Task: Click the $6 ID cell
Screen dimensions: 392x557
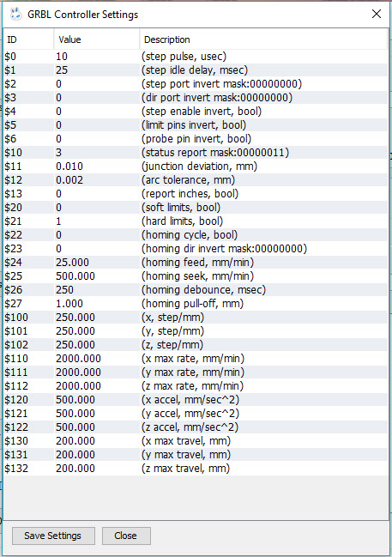Action: click(x=10, y=139)
